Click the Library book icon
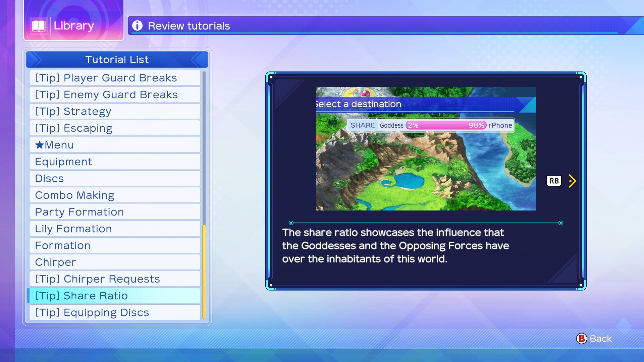The height and width of the screenshot is (362, 644). [x=39, y=26]
